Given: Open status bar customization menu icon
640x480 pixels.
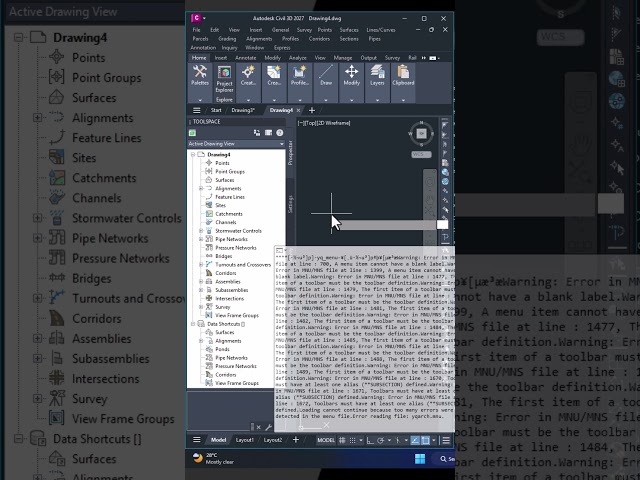Looking at the screenshot, I should tap(446, 440).
